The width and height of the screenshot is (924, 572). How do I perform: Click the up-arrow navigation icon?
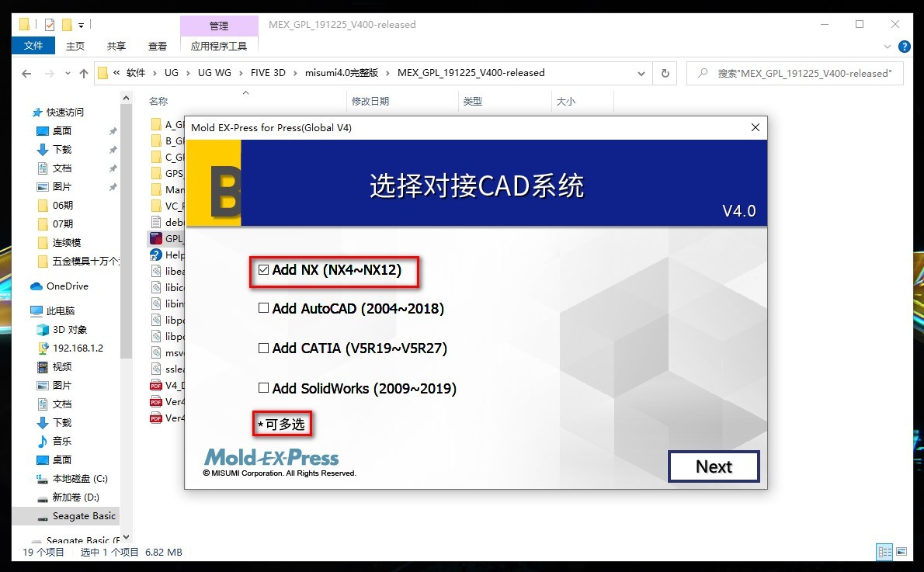click(84, 73)
